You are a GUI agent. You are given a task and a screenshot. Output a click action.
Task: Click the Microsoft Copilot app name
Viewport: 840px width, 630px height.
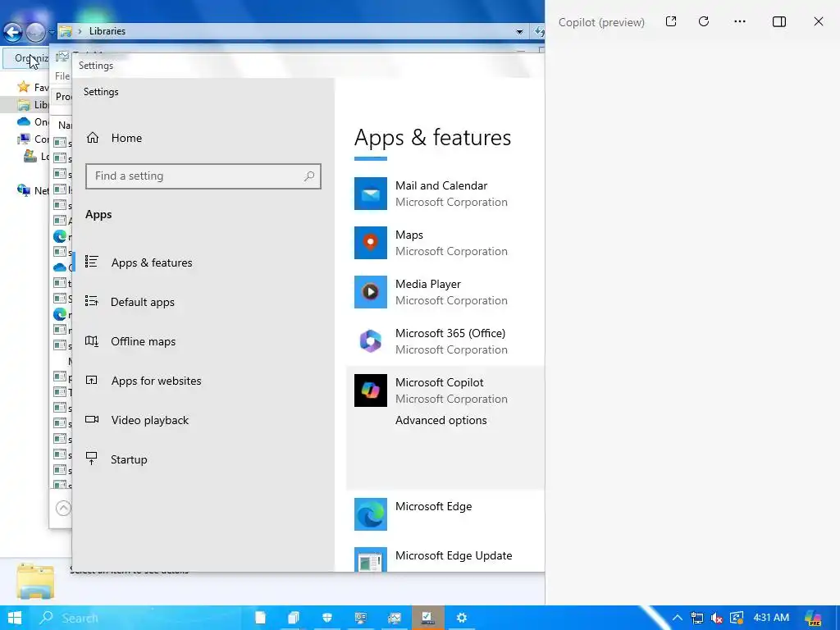440,382
